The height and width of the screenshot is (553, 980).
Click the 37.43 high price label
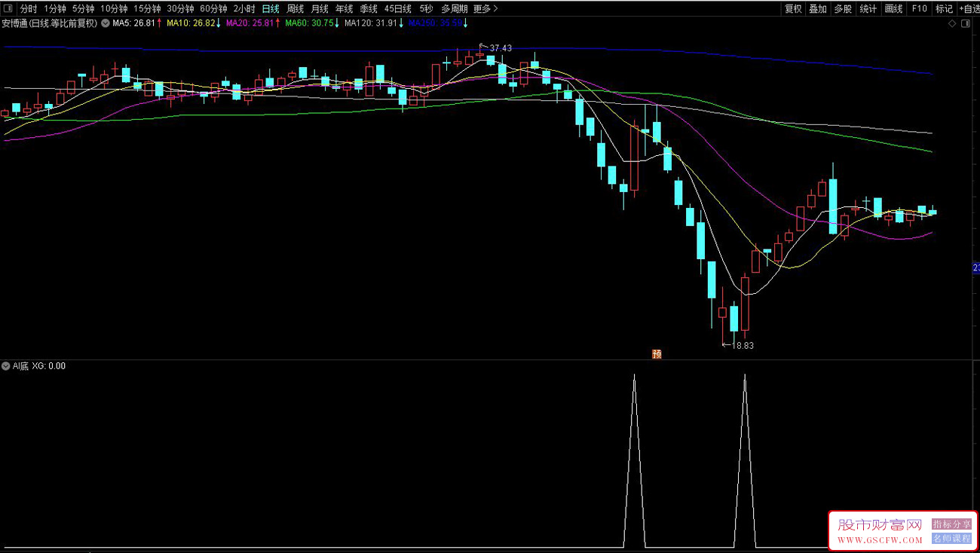[x=501, y=48]
